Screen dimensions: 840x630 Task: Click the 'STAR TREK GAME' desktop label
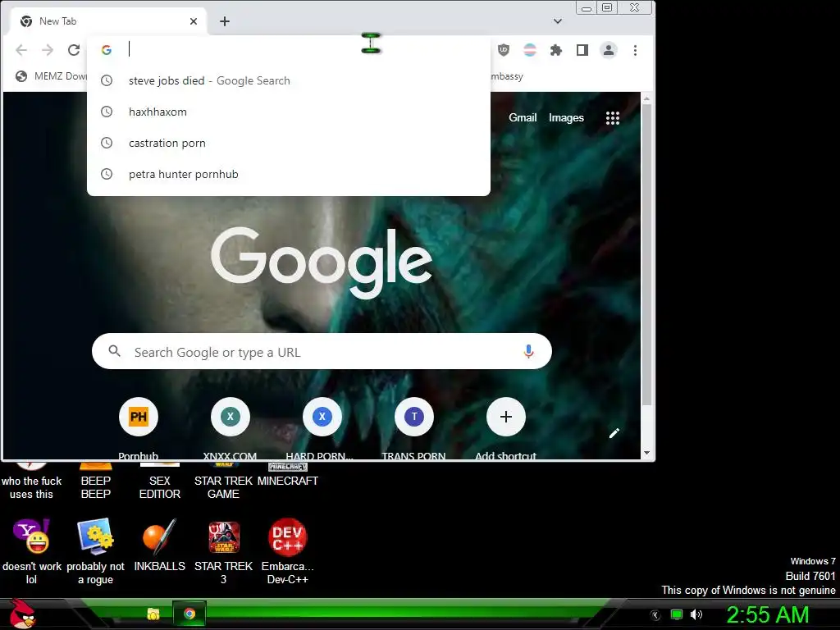[x=223, y=487]
